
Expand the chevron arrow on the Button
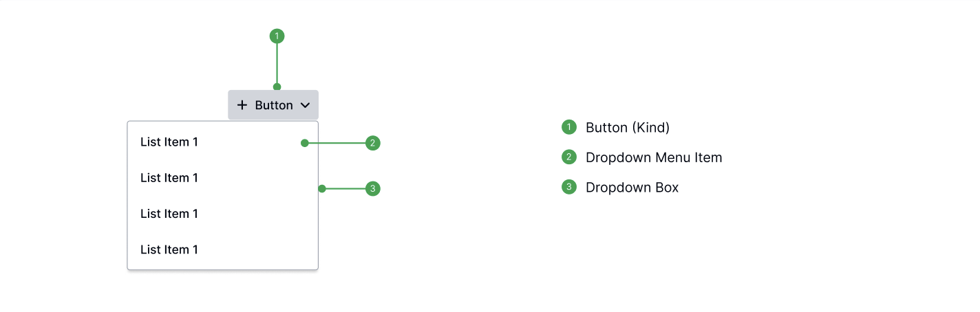click(306, 105)
